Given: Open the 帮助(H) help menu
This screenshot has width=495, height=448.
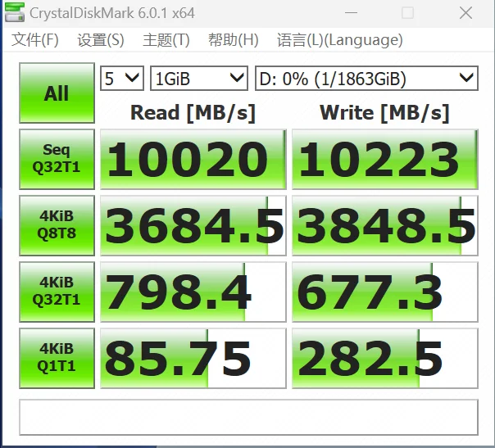Looking at the screenshot, I should (x=234, y=40).
